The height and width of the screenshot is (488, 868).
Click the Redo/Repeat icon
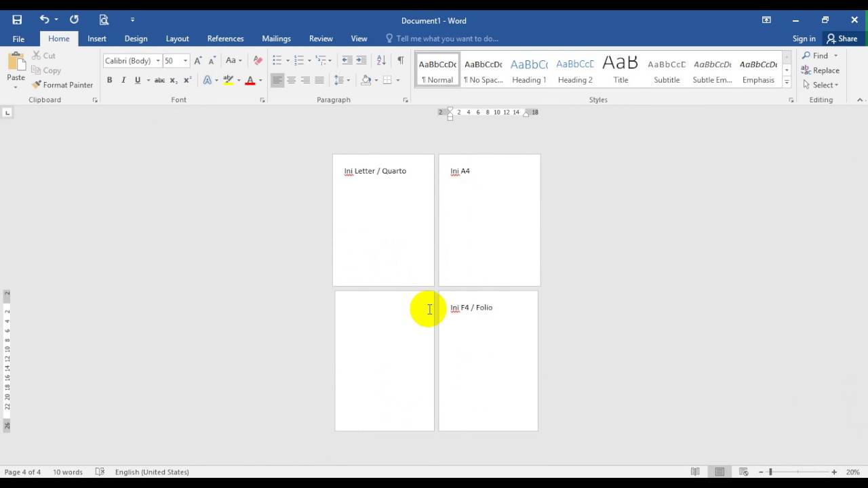[x=74, y=20]
